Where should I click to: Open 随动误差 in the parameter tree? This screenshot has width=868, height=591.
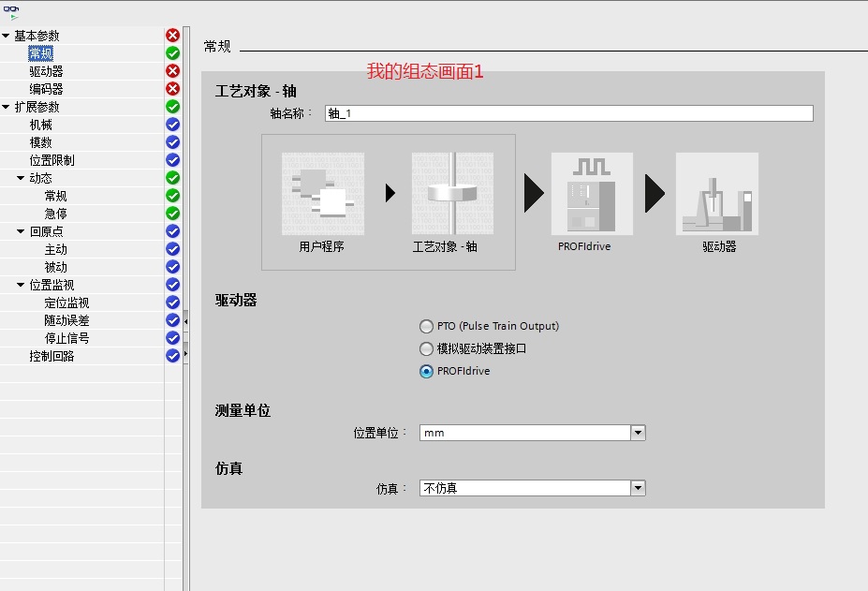click(66, 320)
